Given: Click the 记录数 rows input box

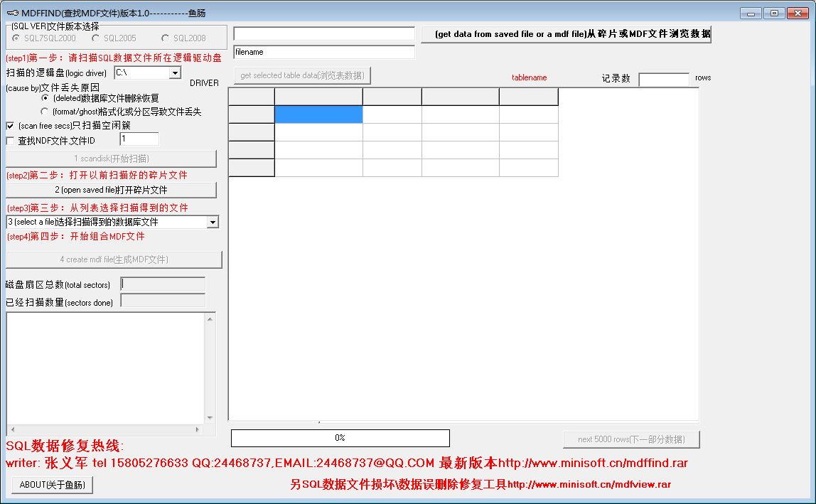Looking at the screenshot, I should click(665, 79).
